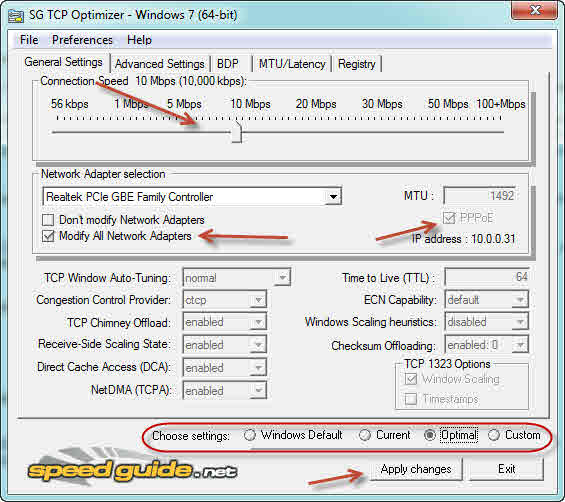Click the TCP 1323 Options group label

tap(447, 364)
